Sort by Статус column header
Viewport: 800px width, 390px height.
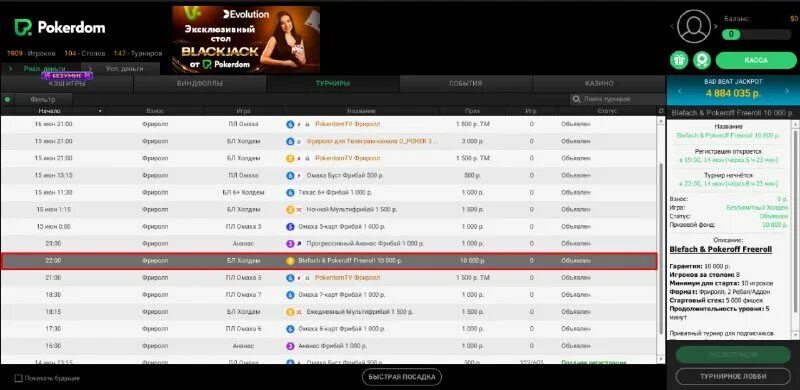[x=607, y=111]
